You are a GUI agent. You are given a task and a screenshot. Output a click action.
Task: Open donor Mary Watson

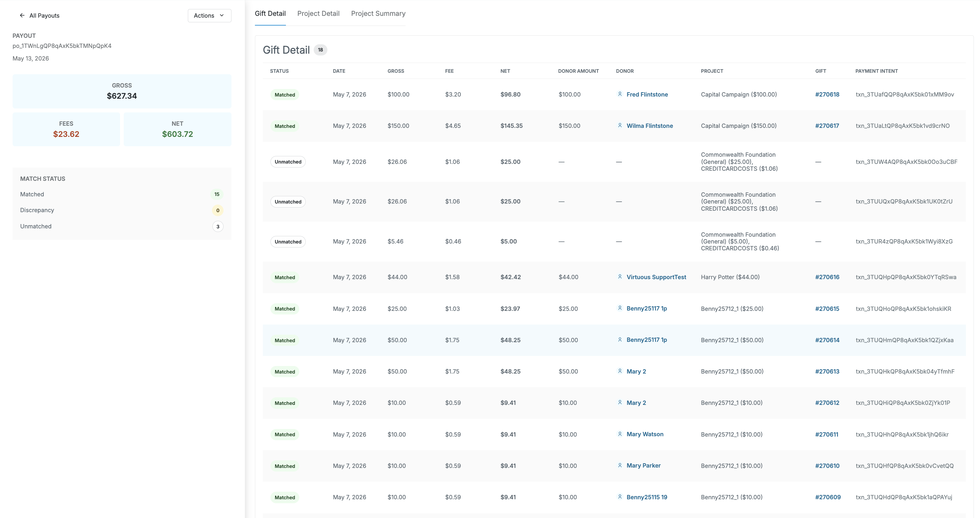pyautogui.click(x=645, y=434)
